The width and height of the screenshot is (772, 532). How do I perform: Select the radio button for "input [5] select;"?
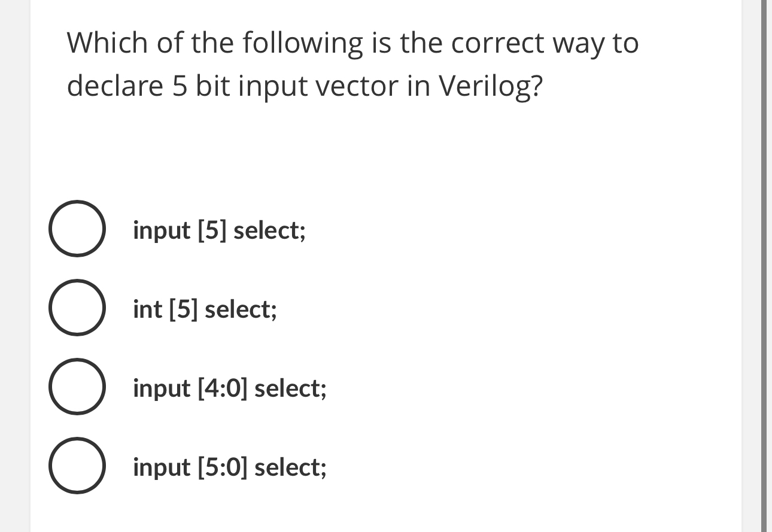(77, 229)
